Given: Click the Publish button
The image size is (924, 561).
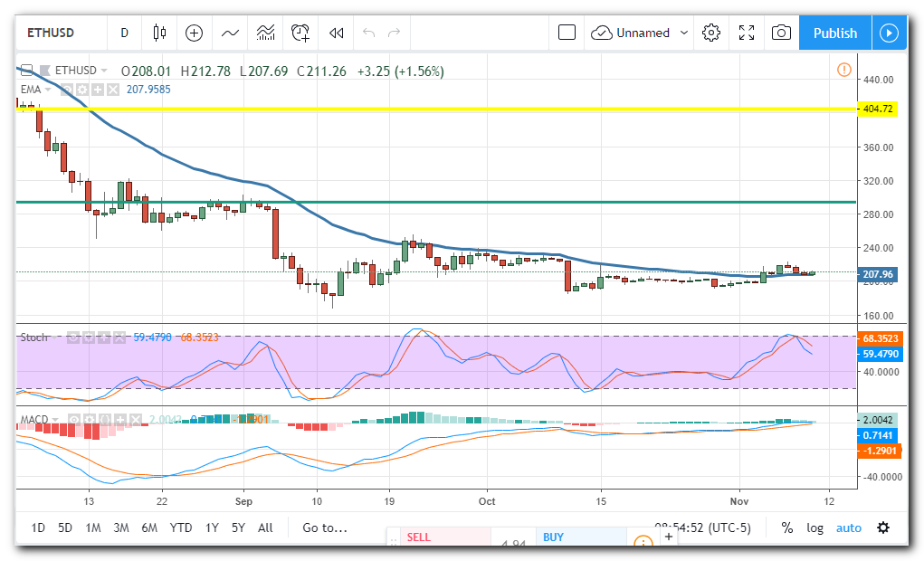Looking at the screenshot, I should click(835, 33).
